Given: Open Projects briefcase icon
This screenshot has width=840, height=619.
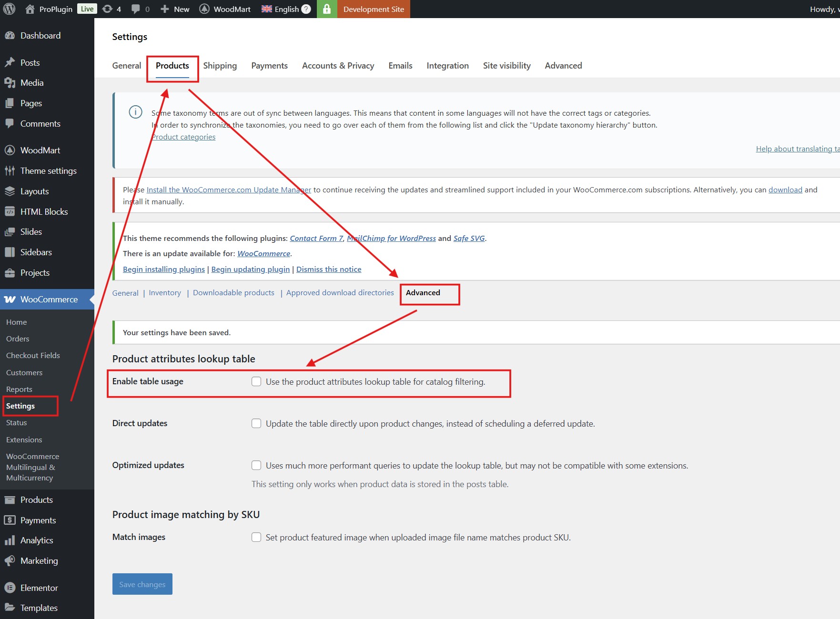Looking at the screenshot, I should point(10,273).
